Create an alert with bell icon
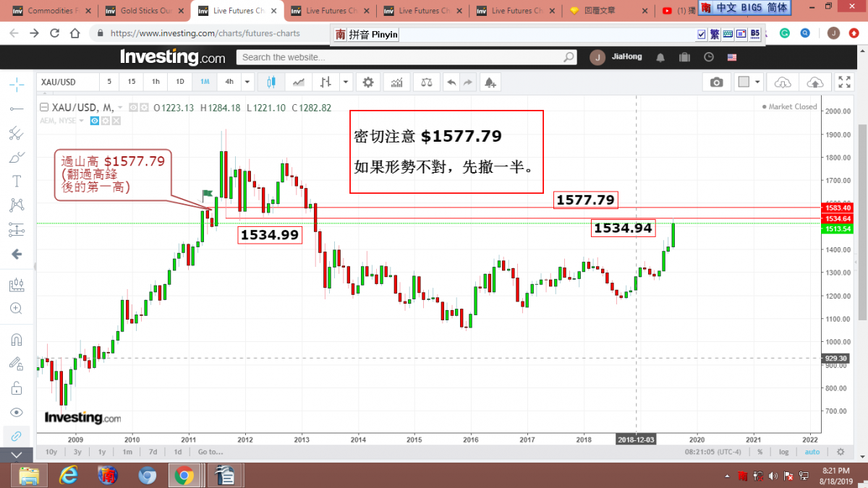 coord(491,82)
